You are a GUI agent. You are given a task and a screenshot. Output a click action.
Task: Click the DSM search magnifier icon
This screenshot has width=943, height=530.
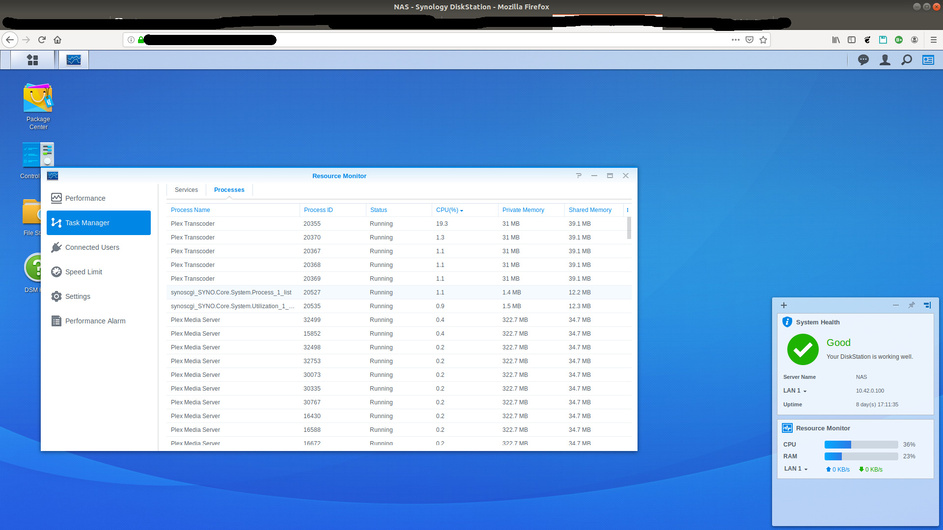[x=906, y=60]
